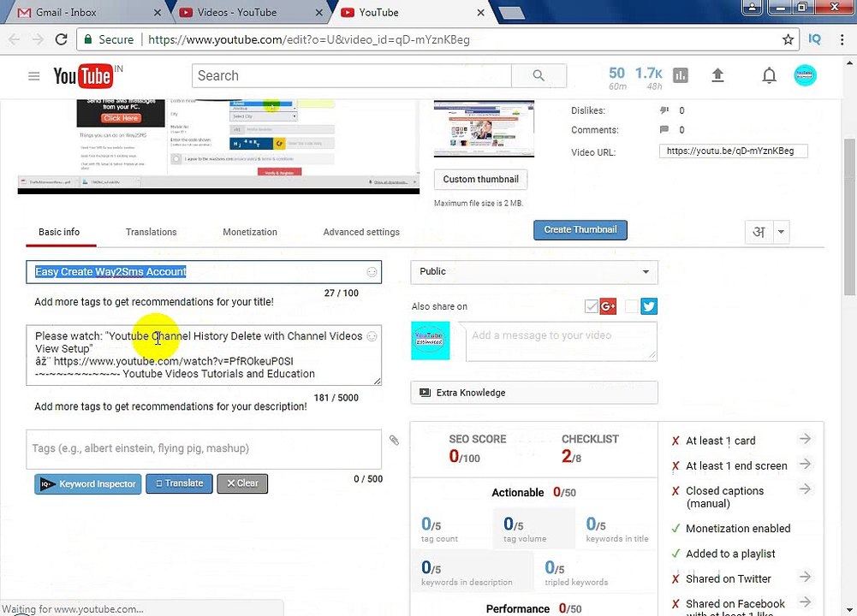Click the Tags input field
The image size is (857, 616).
point(204,449)
